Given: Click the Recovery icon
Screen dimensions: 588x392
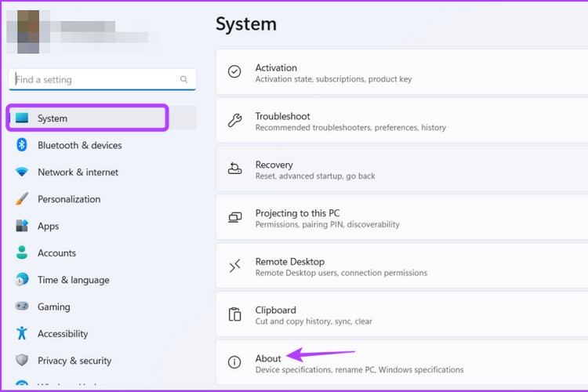Looking at the screenshot, I should point(234,169).
